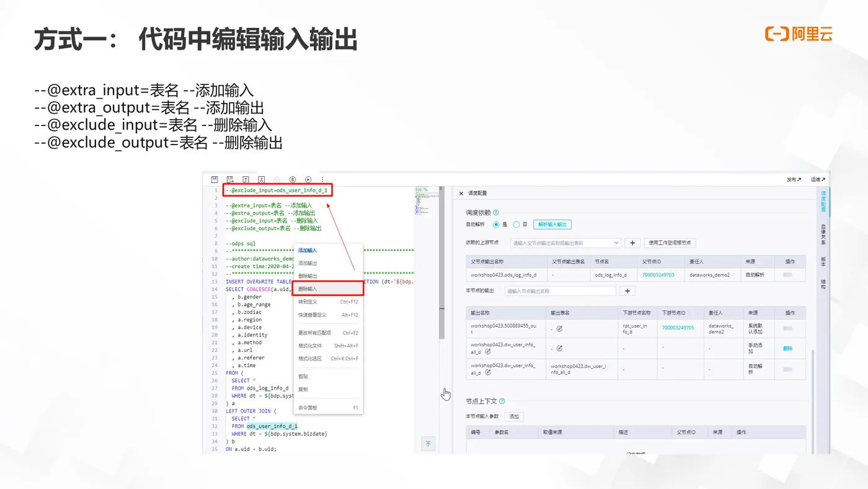Choose 快速查看定义 from context menu
This screenshot has width=868, height=489.
pyautogui.click(x=328, y=315)
